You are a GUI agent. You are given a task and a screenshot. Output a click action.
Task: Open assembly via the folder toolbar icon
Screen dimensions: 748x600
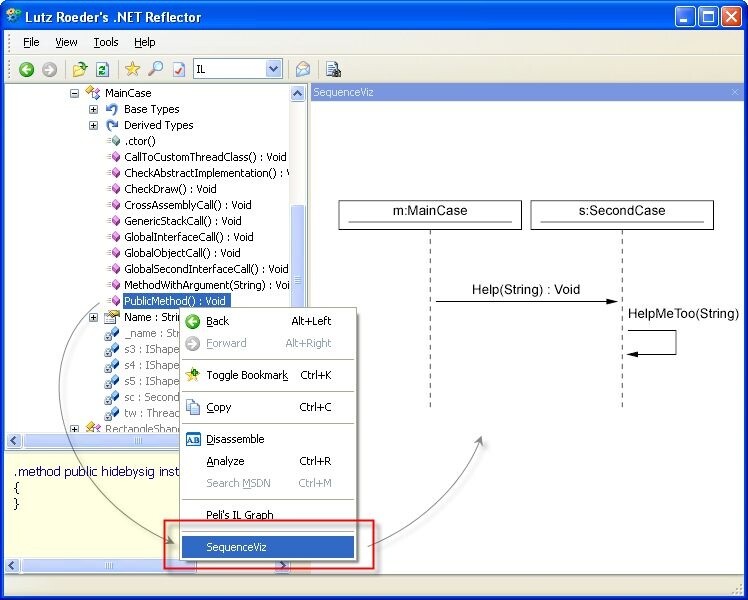coord(80,70)
